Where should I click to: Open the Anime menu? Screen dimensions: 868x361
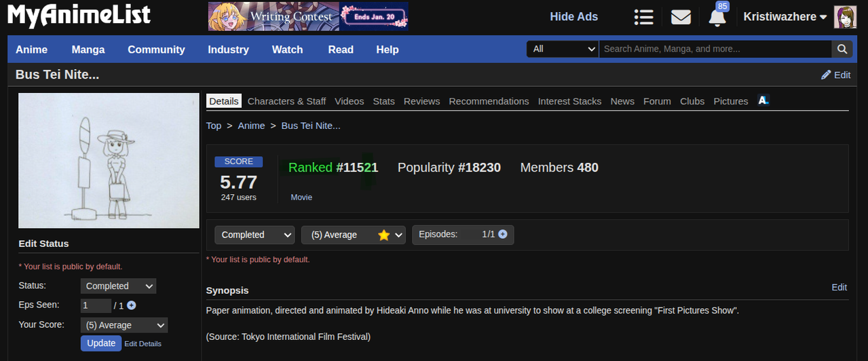pos(32,50)
